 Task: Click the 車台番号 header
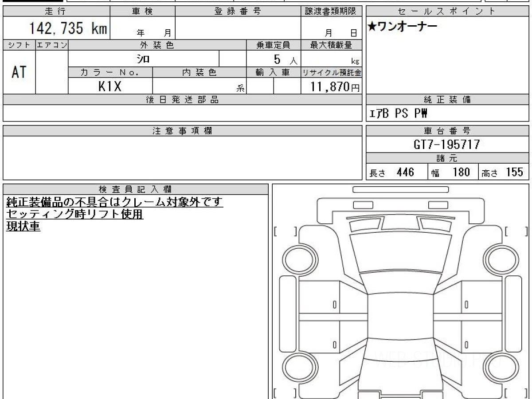tap(447, 131)
